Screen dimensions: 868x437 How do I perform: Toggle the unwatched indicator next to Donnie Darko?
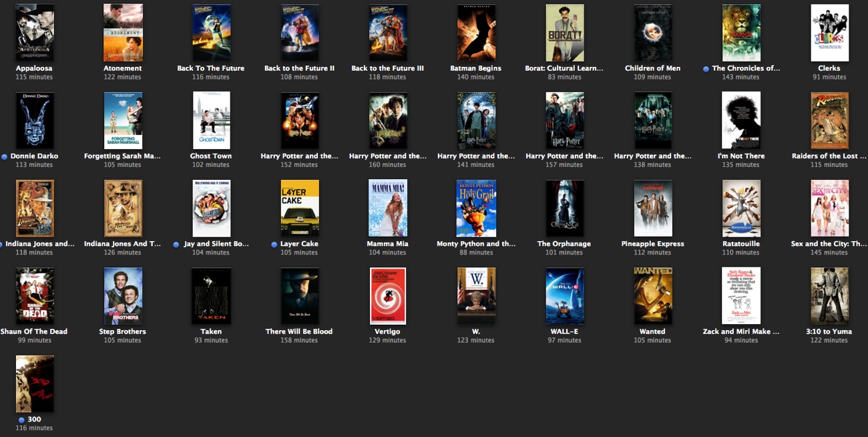point(5,156)
